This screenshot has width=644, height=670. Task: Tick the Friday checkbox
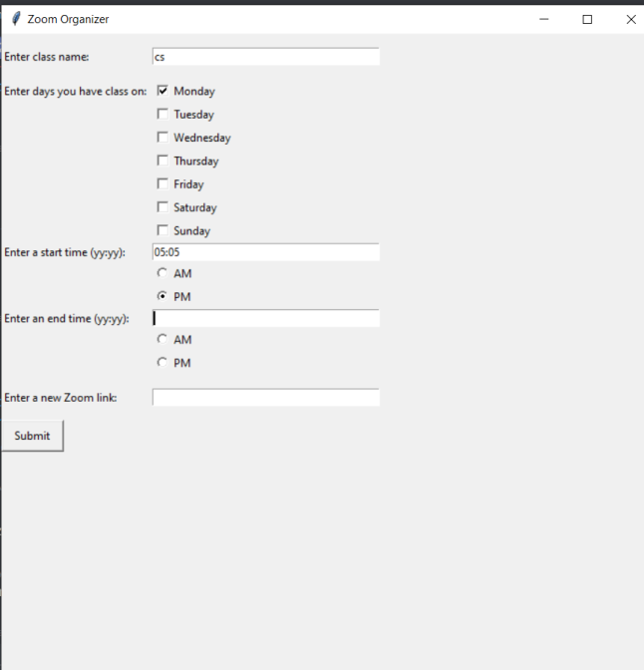tap(162, 183)
